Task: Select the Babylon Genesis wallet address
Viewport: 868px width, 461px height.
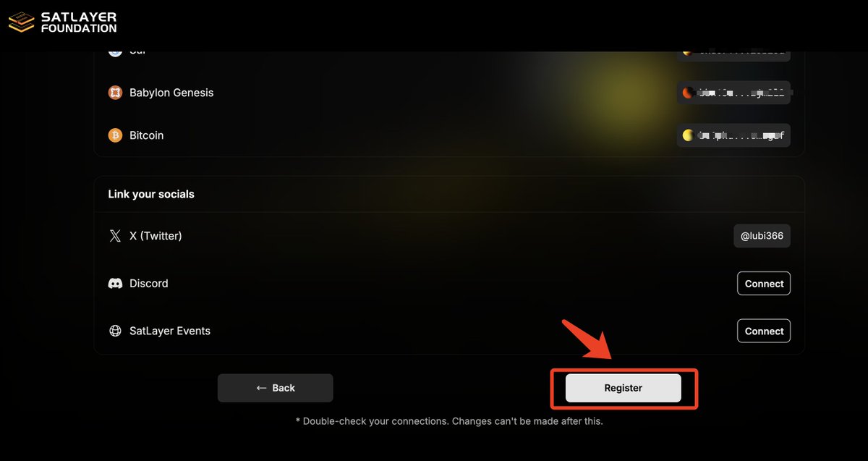Action: pyautogui.click(x=733, y=93)
